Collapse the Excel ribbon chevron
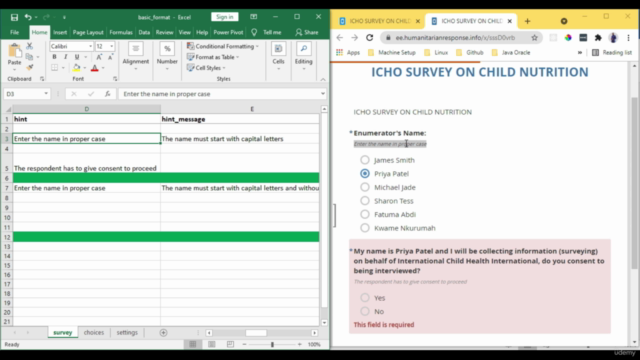This screenshot has width=640, height=360. point(323,79)
